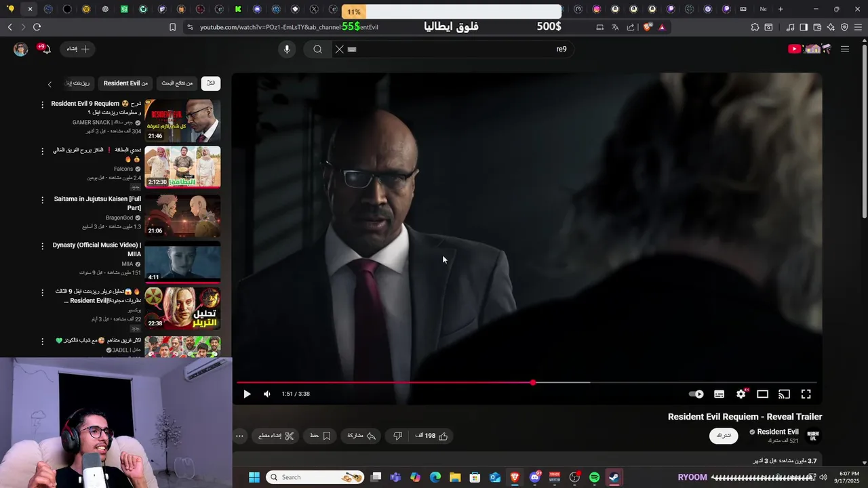
Task: Select the partially visible ريزدنت chip
Action: [78, 83]
